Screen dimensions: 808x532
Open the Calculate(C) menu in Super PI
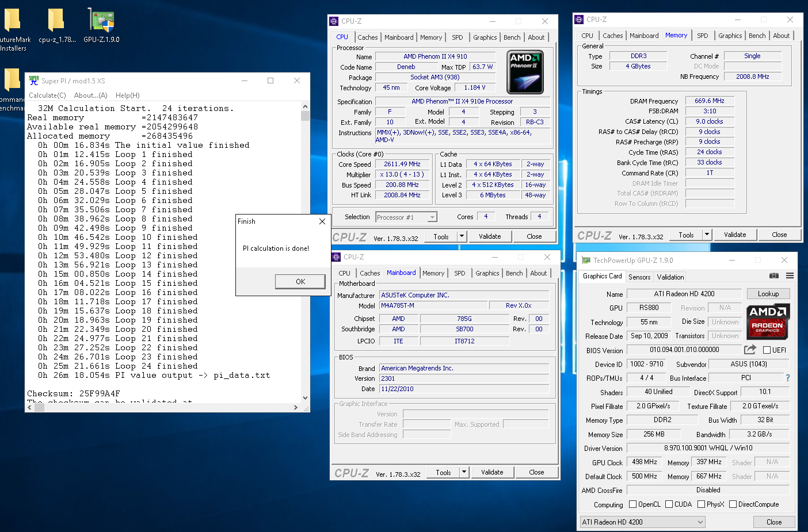point(47,95)
